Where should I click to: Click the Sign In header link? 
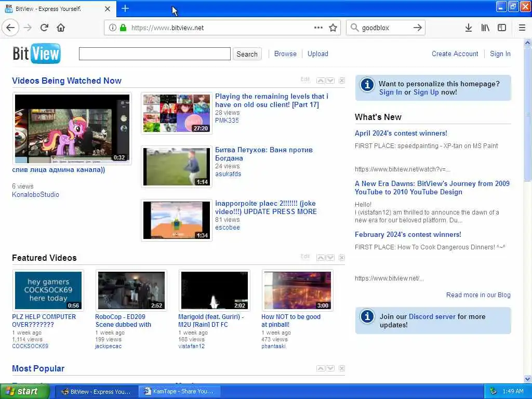click(500, 54)
